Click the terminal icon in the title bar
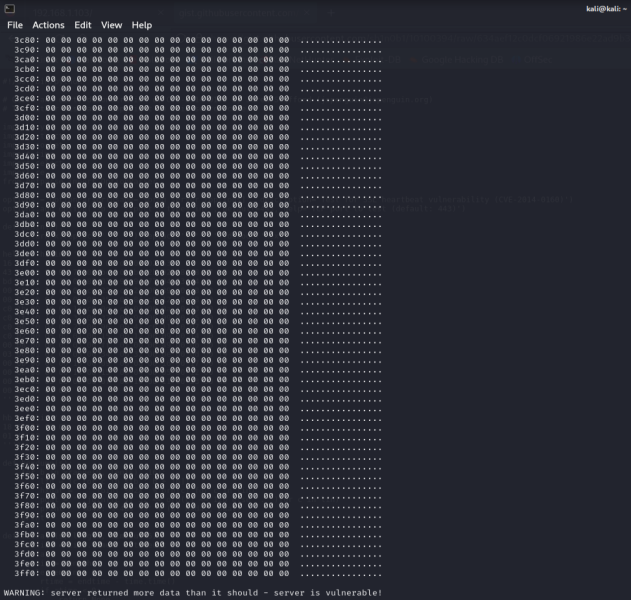631x600 pixels. [x=10, y=8]
